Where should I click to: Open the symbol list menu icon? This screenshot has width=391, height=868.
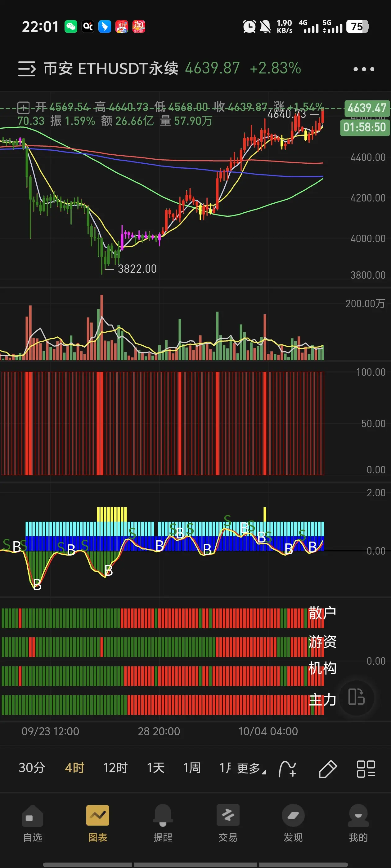[x=27, y=69]
